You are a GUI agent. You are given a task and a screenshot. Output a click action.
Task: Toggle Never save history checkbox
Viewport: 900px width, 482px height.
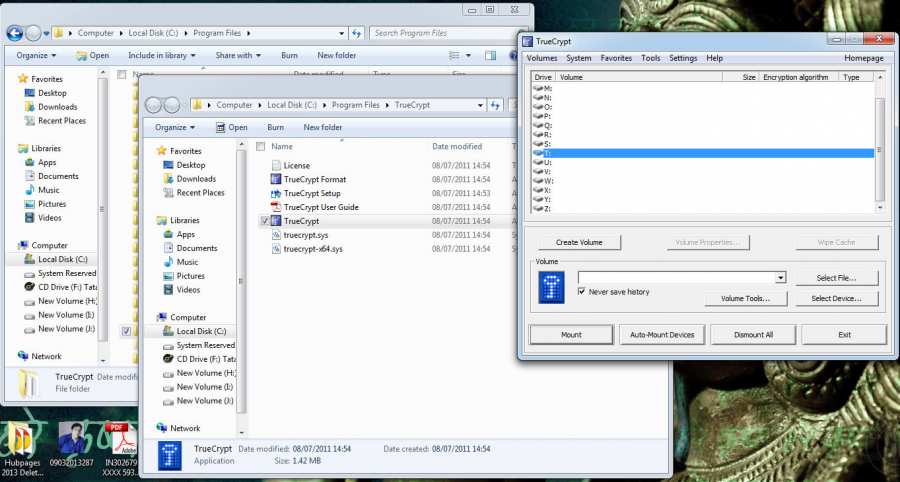[x=581, y=291]
